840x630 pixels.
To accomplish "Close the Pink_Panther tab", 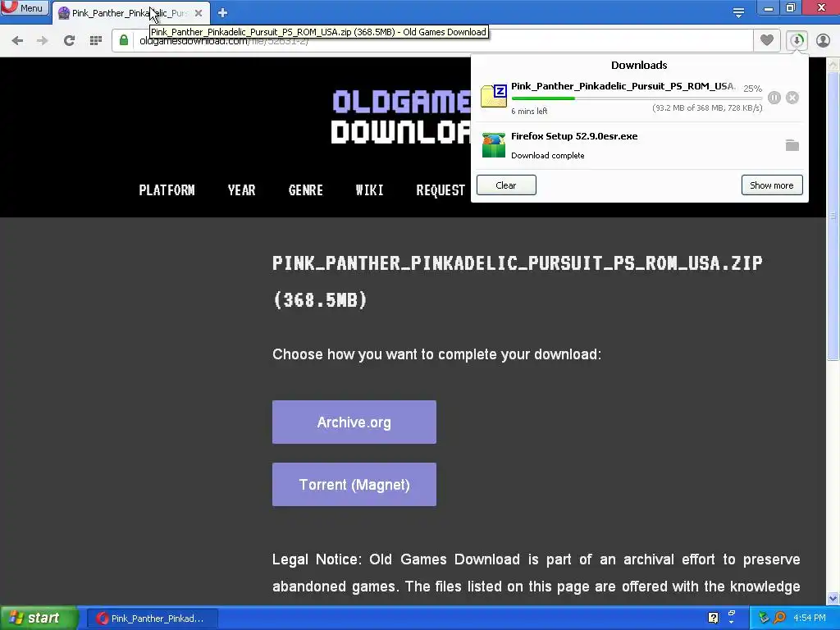I will click(x=199, y=13).
